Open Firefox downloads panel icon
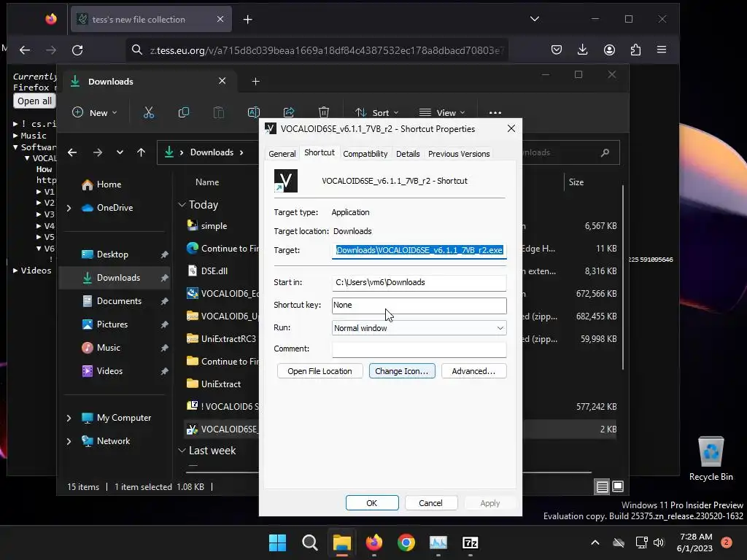The image size is (747, 560). point(582,50)
